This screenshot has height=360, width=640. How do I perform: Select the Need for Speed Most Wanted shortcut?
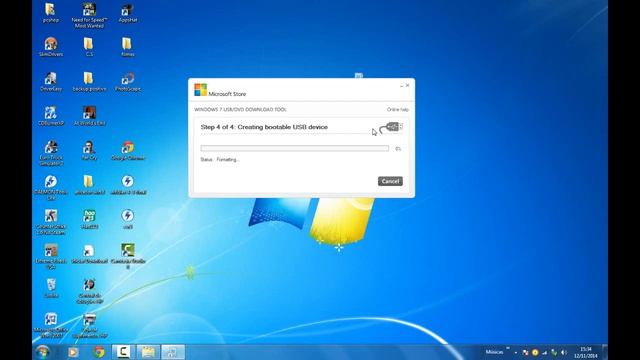pos(89,15)
